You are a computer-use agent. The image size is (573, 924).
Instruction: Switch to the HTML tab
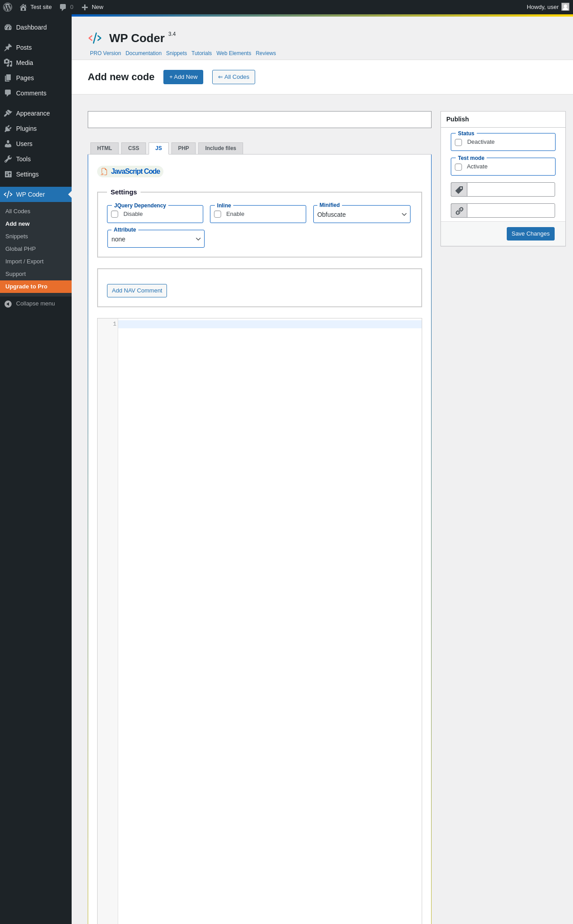tap(105, 148)
